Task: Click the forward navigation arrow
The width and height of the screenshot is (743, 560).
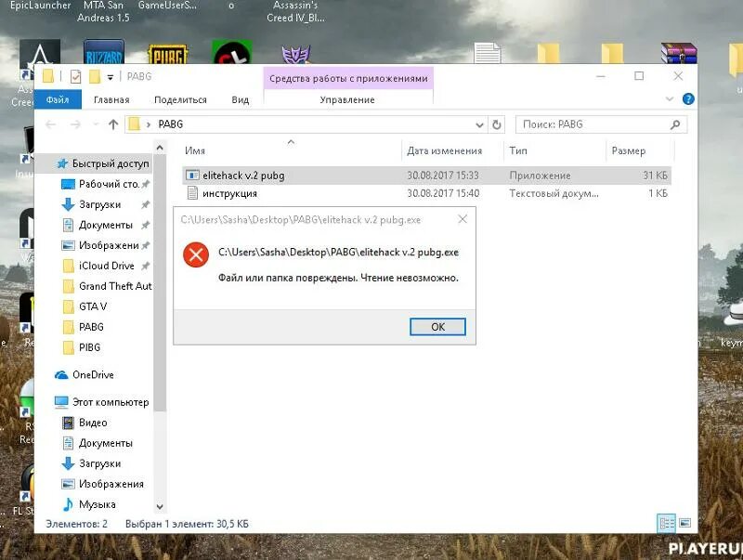Action: pyautogui.click(x=75, y=124)
